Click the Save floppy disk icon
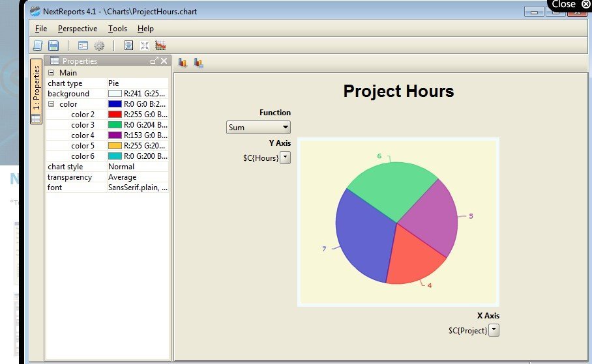The image size is (592, 364). (53, 46)
